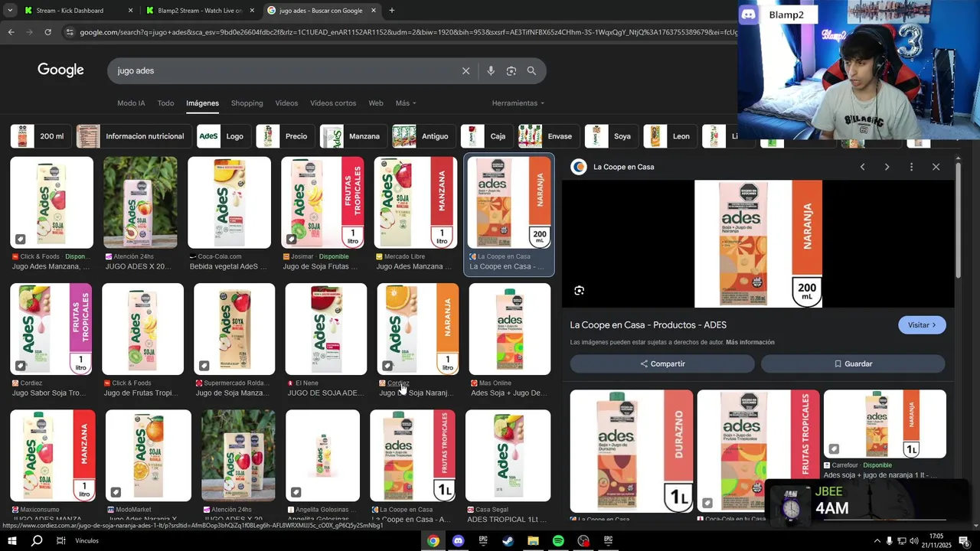Open Cordiez Jugo de Soja Naranja thumbnail
Viewport: 980px width, 551px height.
click(x=418, y=329)
